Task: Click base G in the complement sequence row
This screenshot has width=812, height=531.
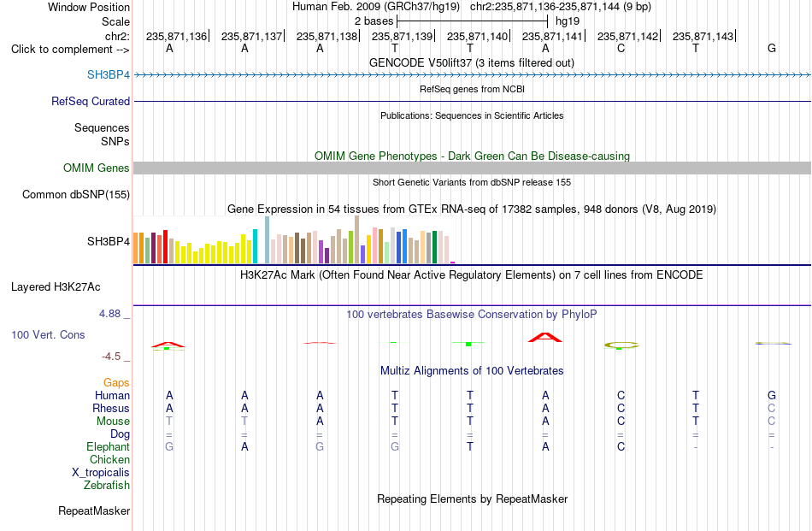Action: point(772,48)
